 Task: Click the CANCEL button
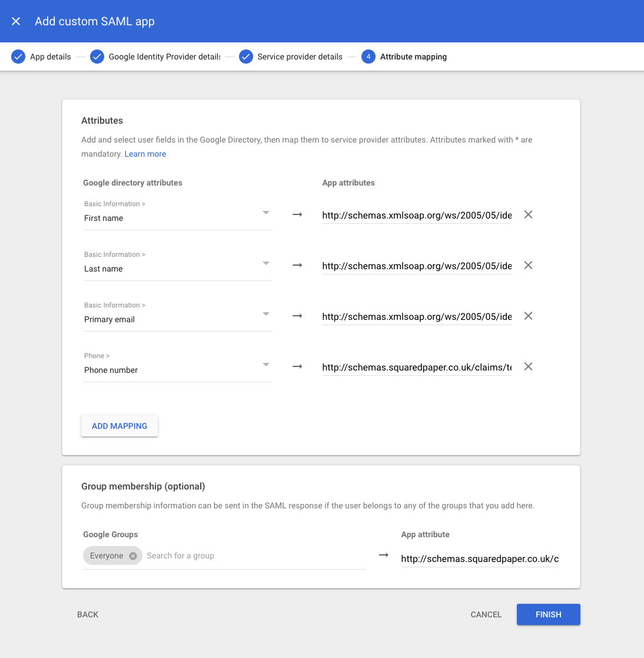click(x=486, y=614)
